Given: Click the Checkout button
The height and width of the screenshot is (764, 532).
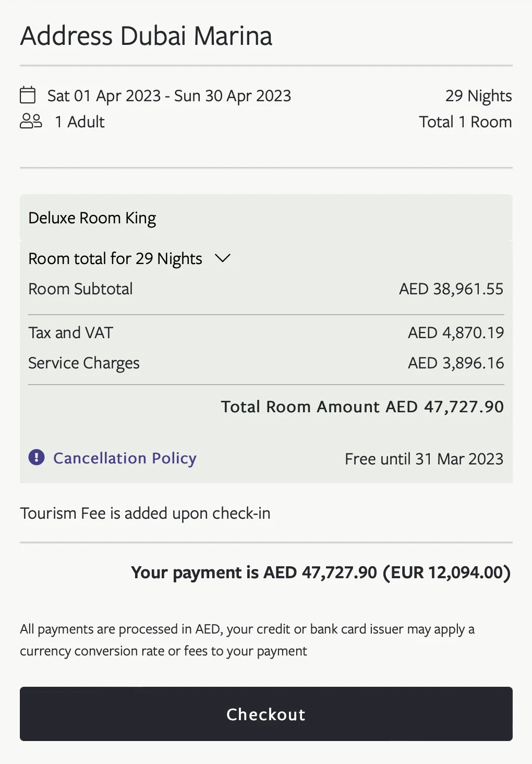Looking at the screenshot, I should 266,714.
